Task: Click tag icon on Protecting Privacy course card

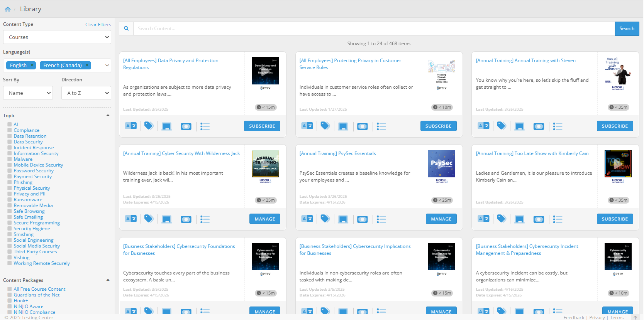Action: pyautogui.click(x=325, y=126)
